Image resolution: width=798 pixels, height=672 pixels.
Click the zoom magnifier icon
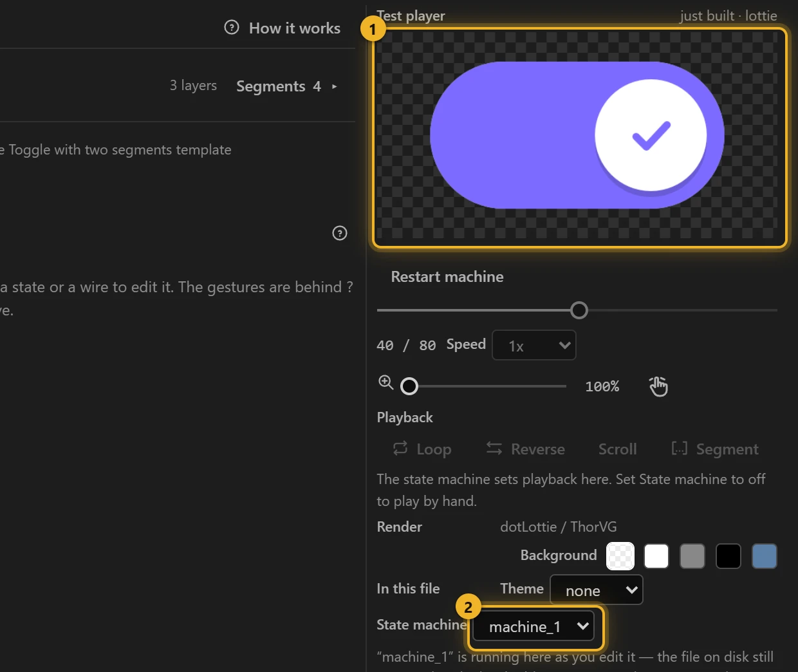385,382
